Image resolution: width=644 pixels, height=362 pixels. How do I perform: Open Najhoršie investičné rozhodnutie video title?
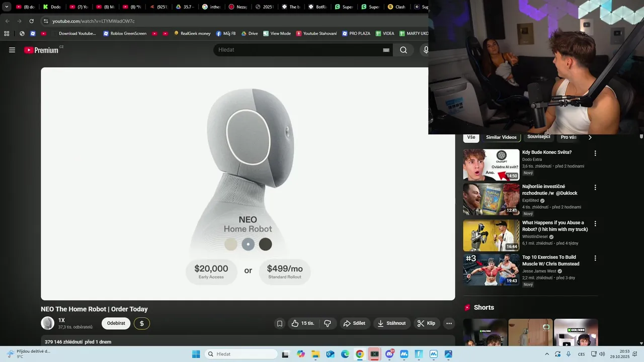tap(550, 190)
